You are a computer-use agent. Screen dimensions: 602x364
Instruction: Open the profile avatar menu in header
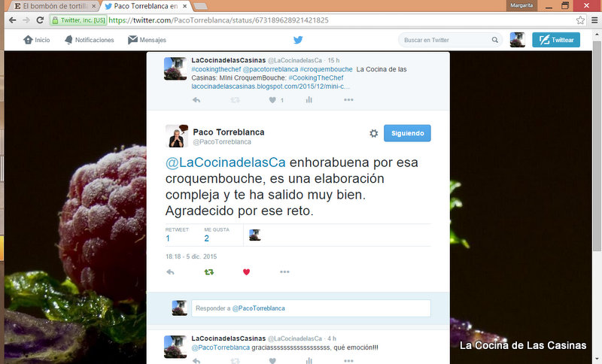point(517,40)
